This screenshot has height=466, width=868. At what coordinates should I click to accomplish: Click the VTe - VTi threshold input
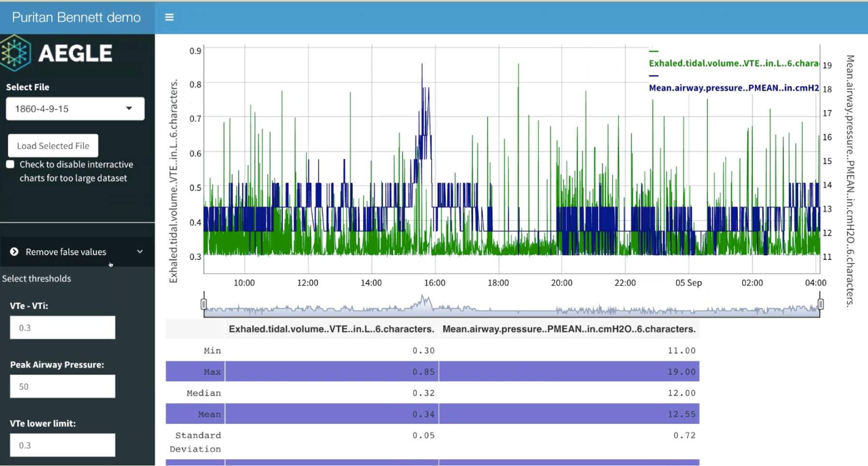point(62,328)
